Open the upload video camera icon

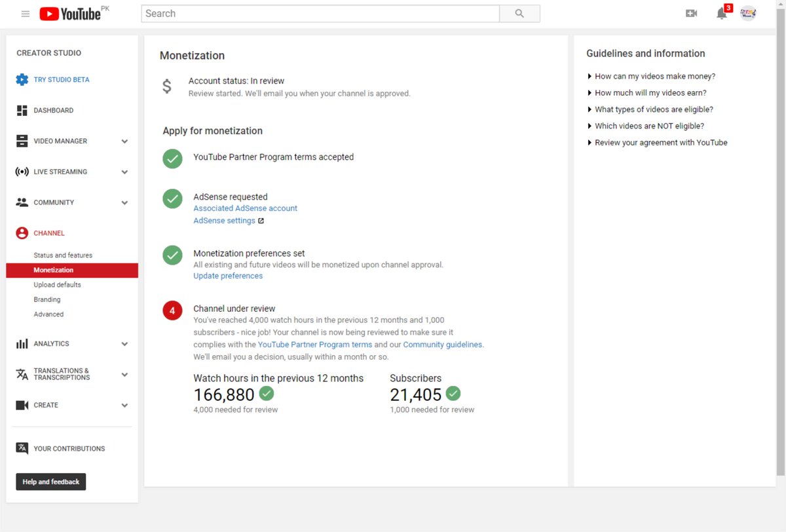click(x=691, y=13)
